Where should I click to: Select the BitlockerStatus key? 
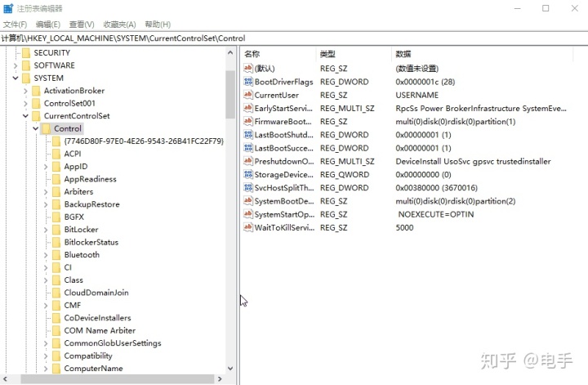(x=91, y=243)
